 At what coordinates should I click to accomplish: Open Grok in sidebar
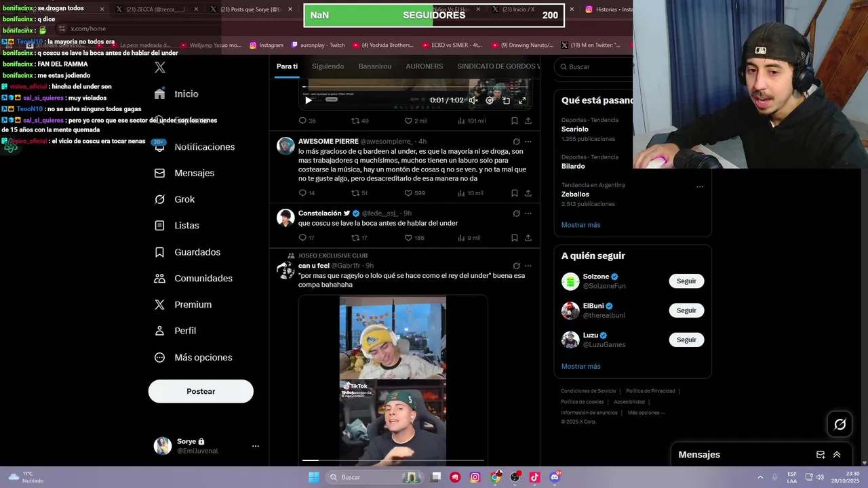tap(174, 199)
